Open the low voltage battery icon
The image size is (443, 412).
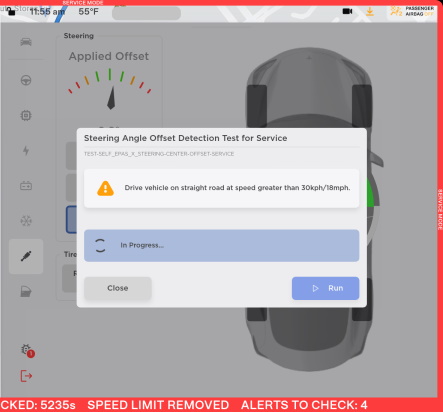26,186
